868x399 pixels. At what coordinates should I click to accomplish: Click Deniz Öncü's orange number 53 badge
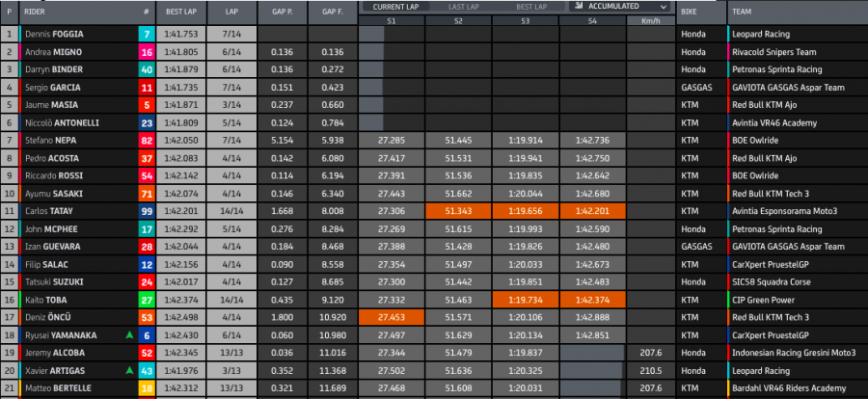click(x=146, y=317)
